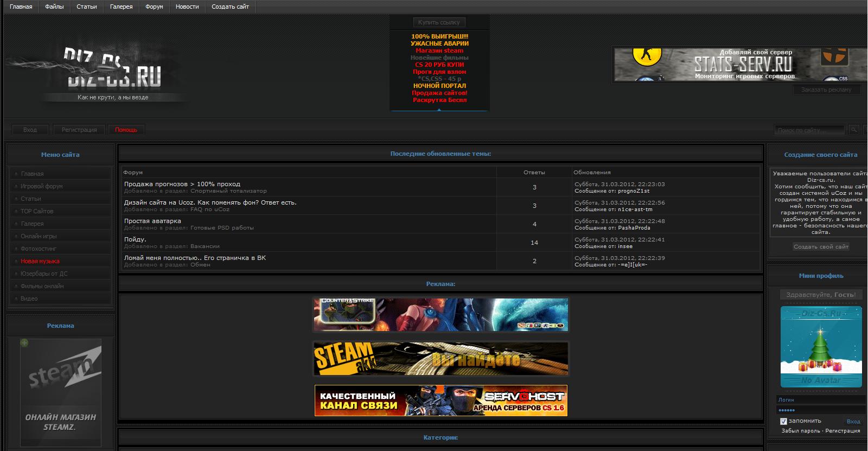
Task: Open the ServGhost server rental banner
Action: pos(441,401)
